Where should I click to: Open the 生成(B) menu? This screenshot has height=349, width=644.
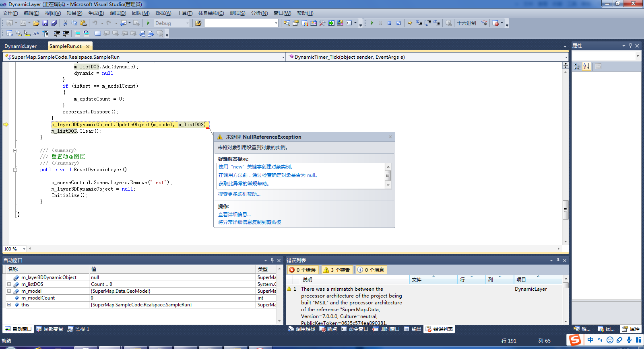[96, 13]
